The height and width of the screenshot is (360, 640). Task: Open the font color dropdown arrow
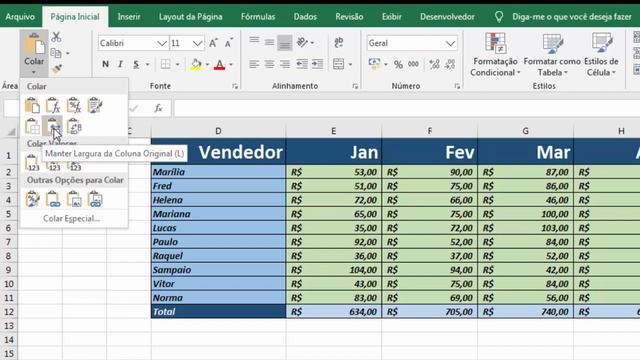231,64
